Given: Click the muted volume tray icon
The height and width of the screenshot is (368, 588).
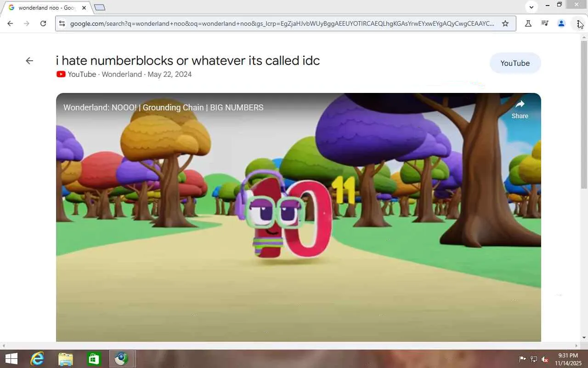Looking at the screenshot, I should pos(545,359).
